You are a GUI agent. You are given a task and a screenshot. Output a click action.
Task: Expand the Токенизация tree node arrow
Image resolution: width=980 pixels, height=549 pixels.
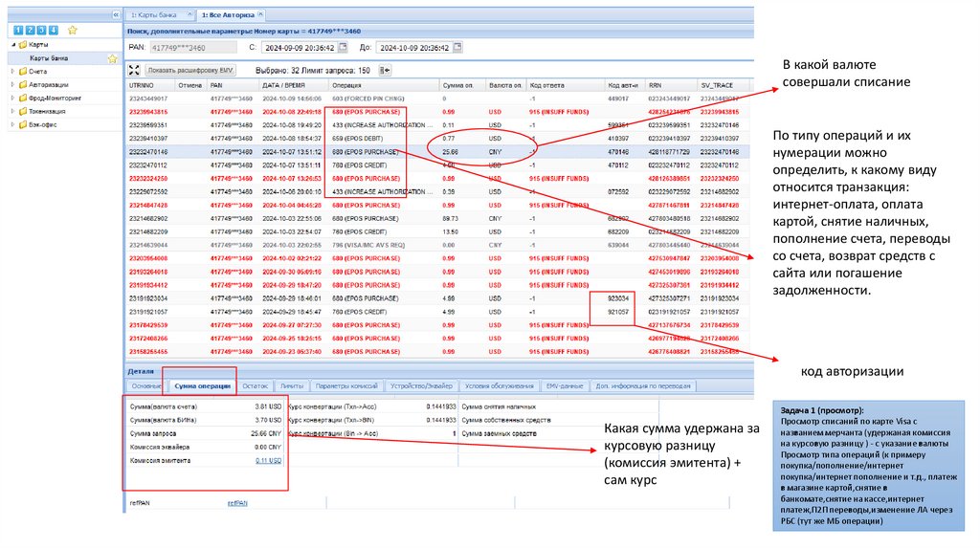(x=13, y=112)
